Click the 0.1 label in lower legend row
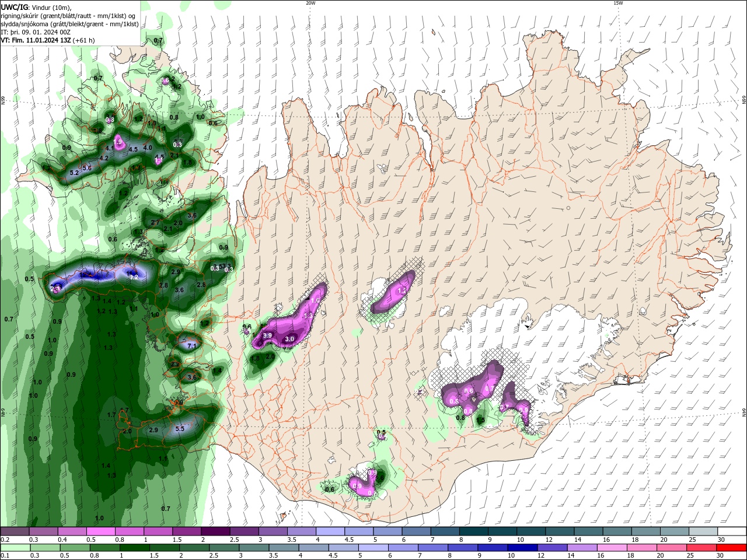The height and width of the screenshot is (560, 747). tap(4, 556)
